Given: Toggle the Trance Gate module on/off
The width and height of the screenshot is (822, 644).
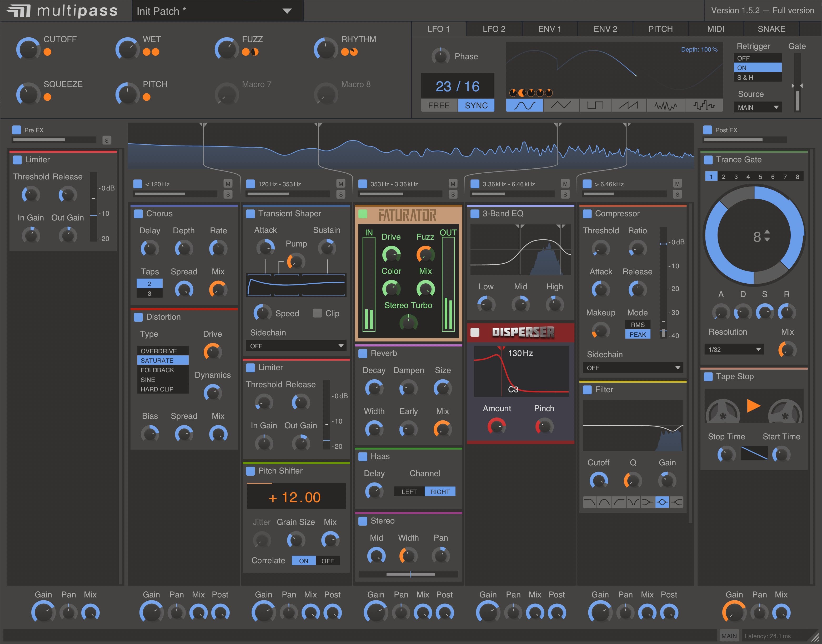Looking at the screenshot, I should 708,160.
